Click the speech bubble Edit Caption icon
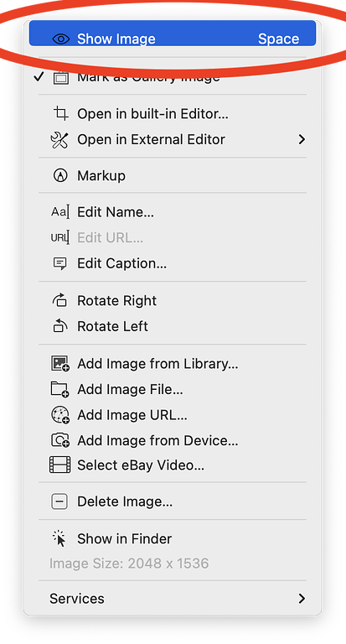This screenshot has width=346, height=644. 60,263
